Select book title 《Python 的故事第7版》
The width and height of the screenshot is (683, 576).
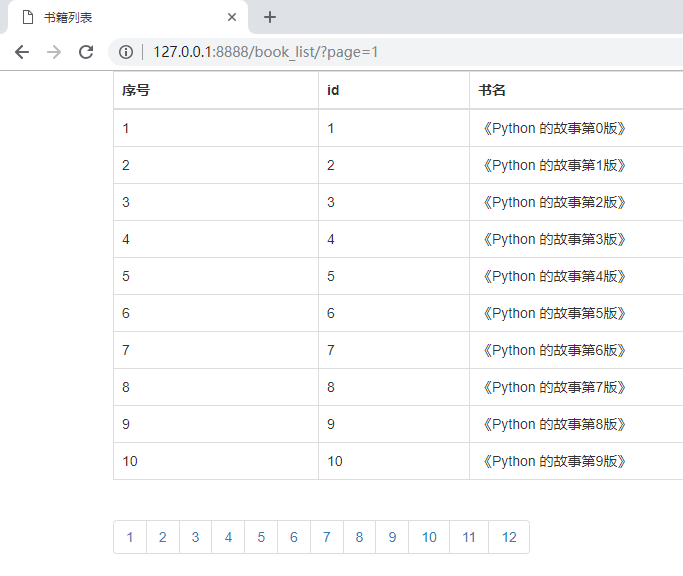pos(554,388)
